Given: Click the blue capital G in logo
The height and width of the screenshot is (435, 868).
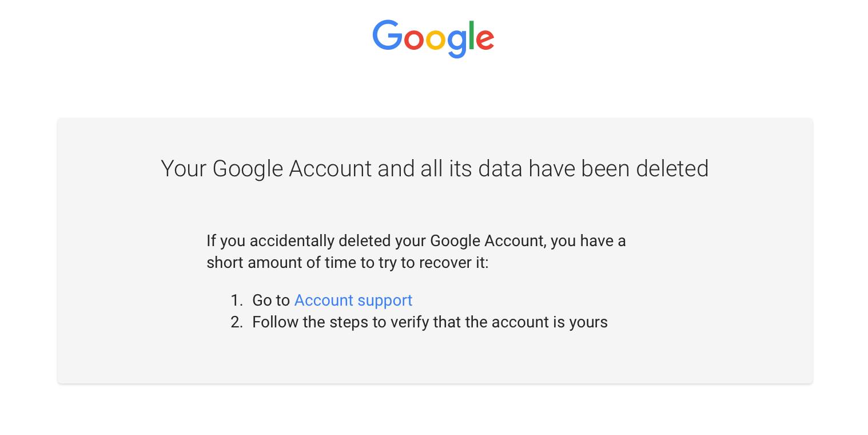Looking at the screenshot, I should 388,35.
